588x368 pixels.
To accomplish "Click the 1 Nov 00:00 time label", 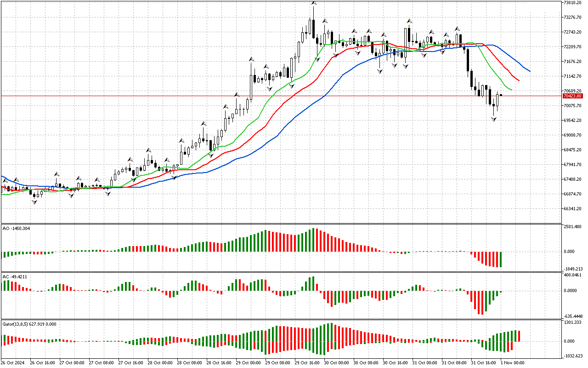I will [x=512, y=362].
